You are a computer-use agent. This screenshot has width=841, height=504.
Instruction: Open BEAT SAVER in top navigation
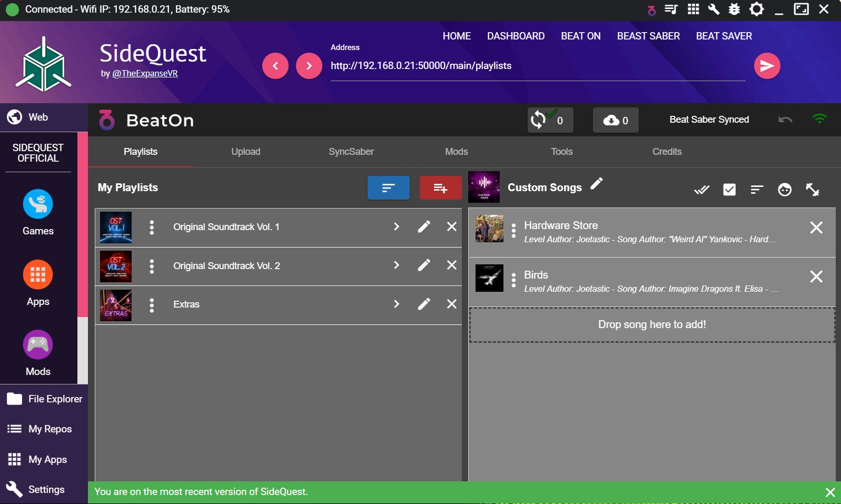click(724, 36)
